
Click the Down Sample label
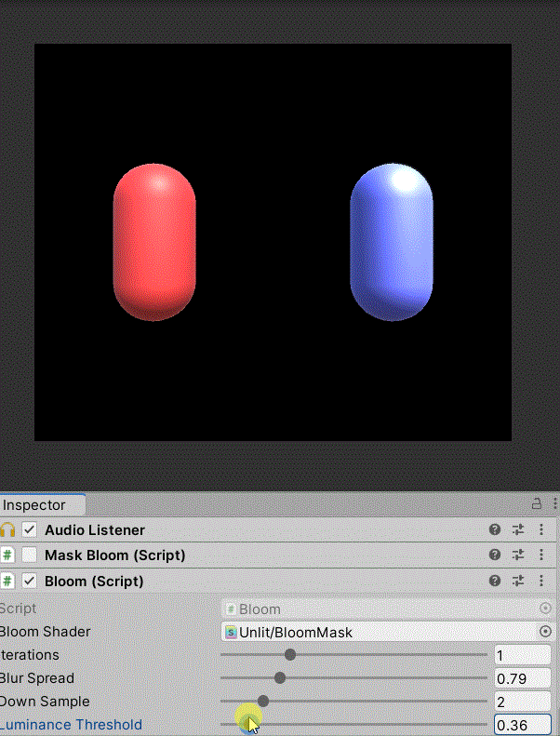tap(45, 702)
